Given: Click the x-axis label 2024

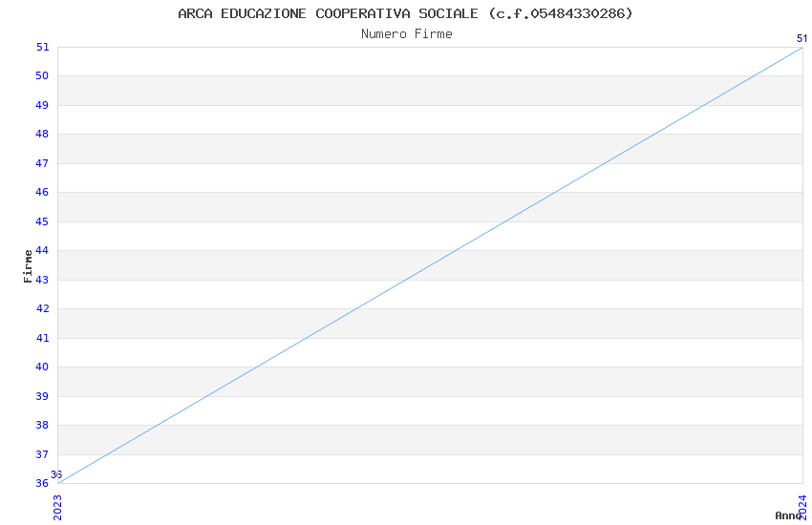Looking at the screenshot, I should point(803,508).
